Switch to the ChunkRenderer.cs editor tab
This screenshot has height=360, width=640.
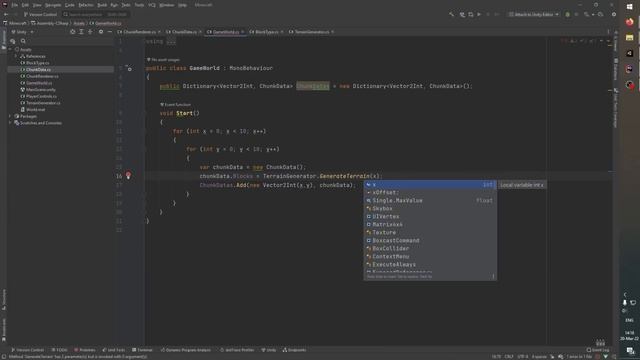tap(139, 32)
